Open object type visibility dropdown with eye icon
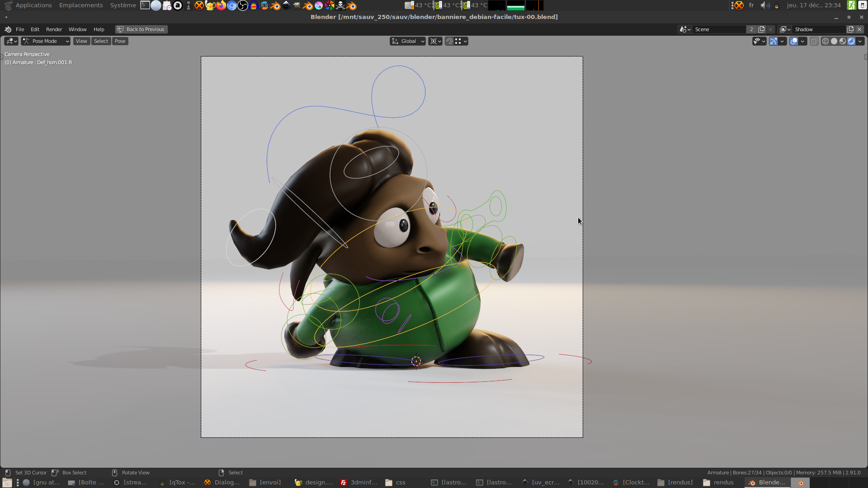 pyautogui.click(x=759, y=41)
